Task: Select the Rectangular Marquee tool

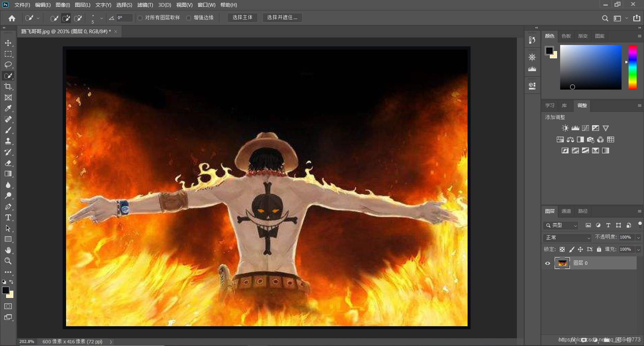Action: [x=8, y=54]
